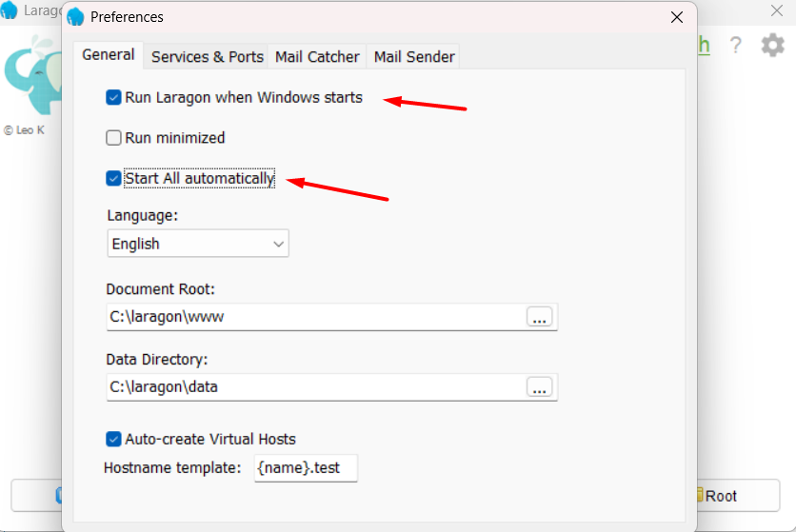Click the Hostname template field
Image resolution: width=796 pixels, height=532 pixels.
tap(305, 468)
